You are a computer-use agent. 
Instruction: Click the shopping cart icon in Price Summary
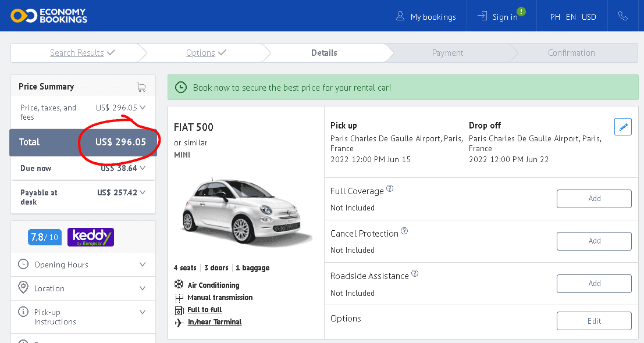[141, 86]
